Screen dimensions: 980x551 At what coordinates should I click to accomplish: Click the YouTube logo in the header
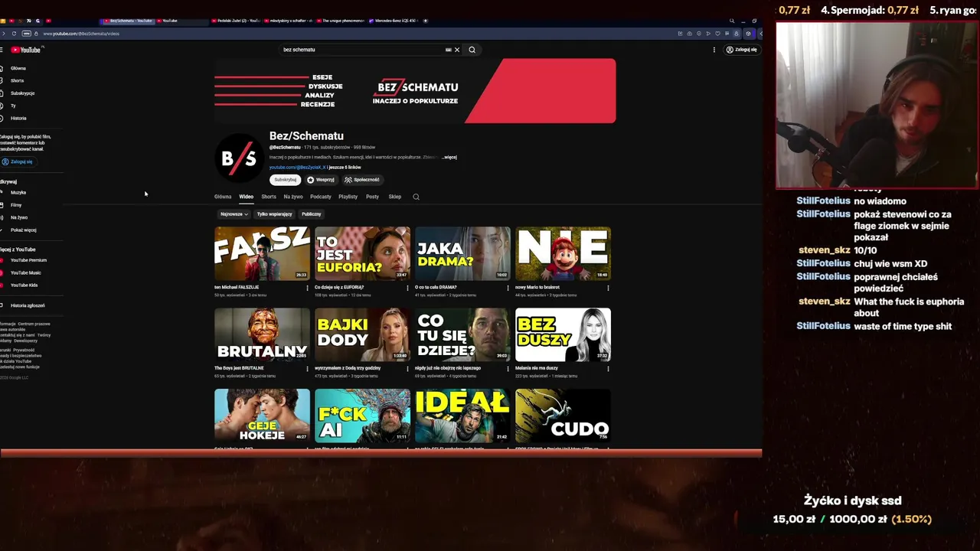point(25,50)
